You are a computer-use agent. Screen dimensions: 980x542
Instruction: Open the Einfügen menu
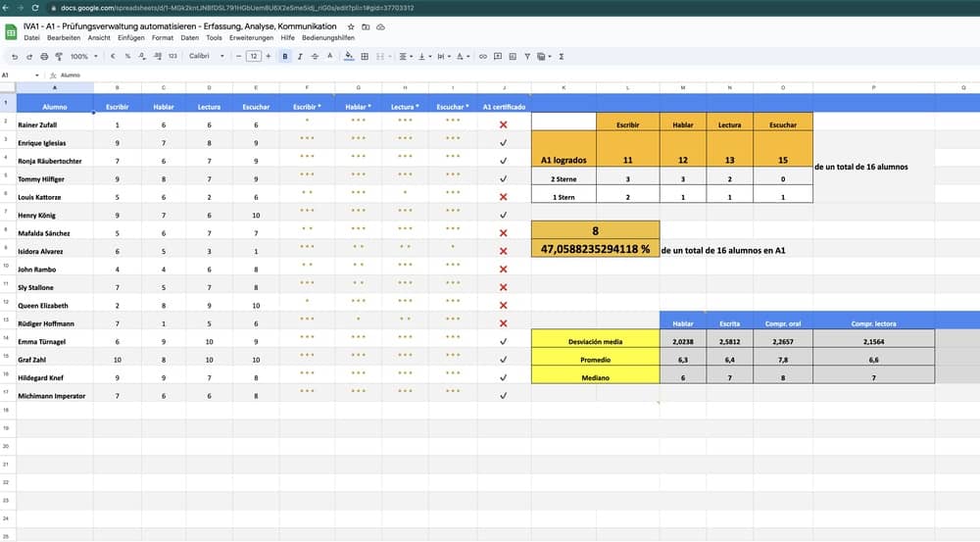(x=130, y=37)
